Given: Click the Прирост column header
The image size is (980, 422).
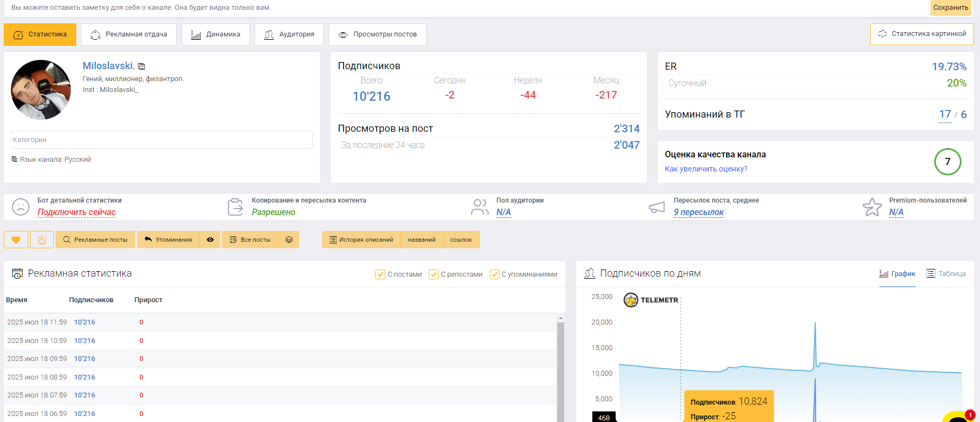Looking at the screenshot, I should point(149,300).
